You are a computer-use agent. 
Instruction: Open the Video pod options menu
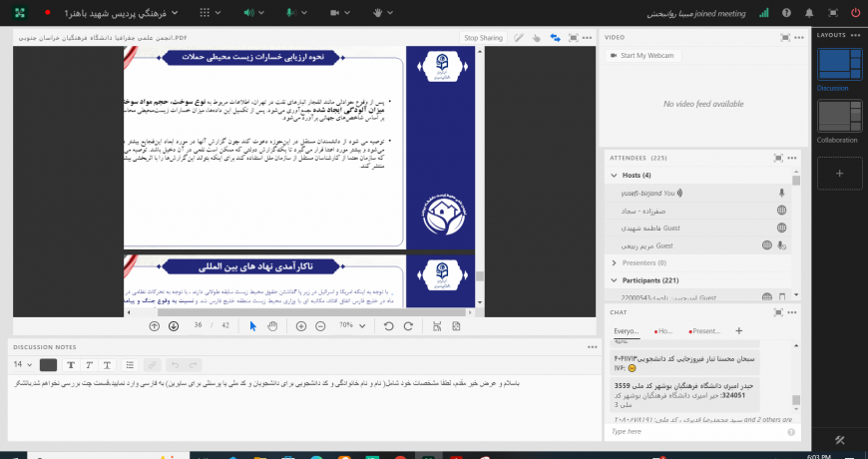tap(799, 38)
